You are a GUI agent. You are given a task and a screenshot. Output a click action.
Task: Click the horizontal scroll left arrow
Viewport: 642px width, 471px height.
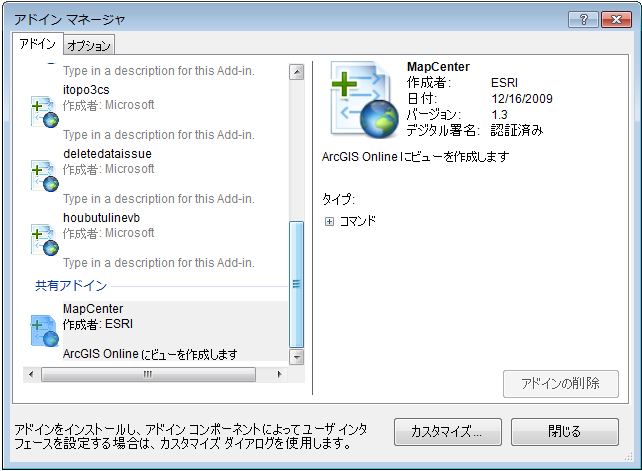31,374
